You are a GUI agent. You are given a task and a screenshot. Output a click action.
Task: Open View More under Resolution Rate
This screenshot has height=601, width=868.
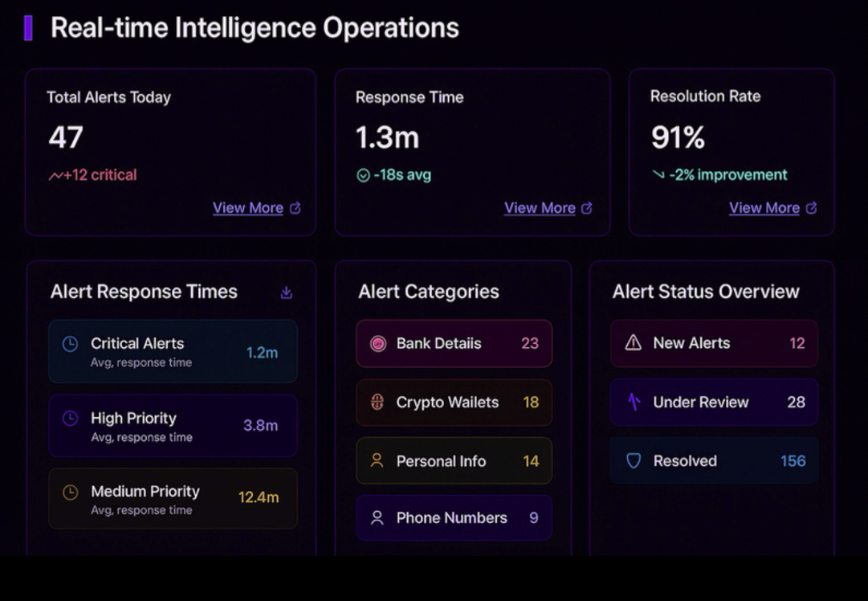pyautogui.click(x=764, y=207)
